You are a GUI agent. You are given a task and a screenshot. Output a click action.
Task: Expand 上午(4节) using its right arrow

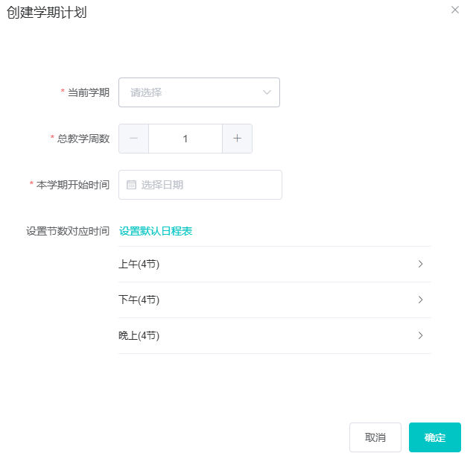click(x=420, y=264)
